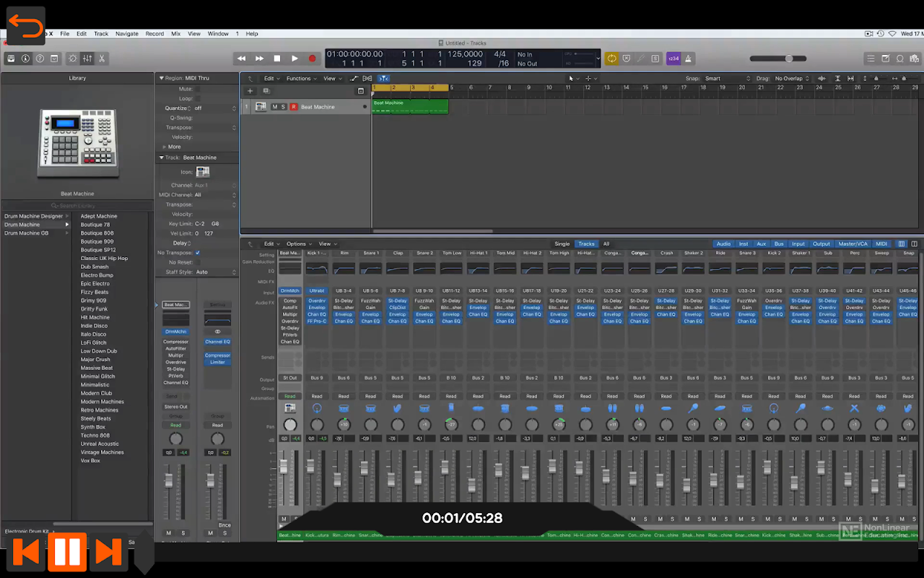Uncheck the No Transpose checkbox
The height and width of the screenshot is (578, 924).
[x=198, y=253]
